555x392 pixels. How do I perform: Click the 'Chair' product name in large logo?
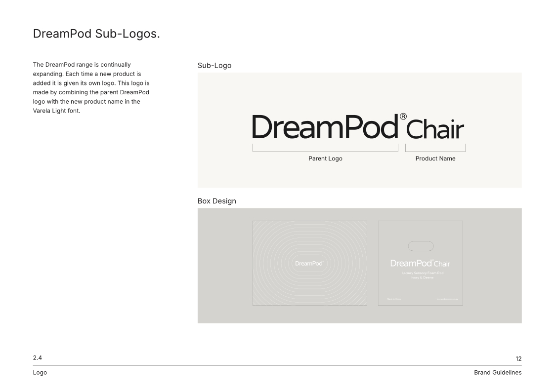(435, 129)
